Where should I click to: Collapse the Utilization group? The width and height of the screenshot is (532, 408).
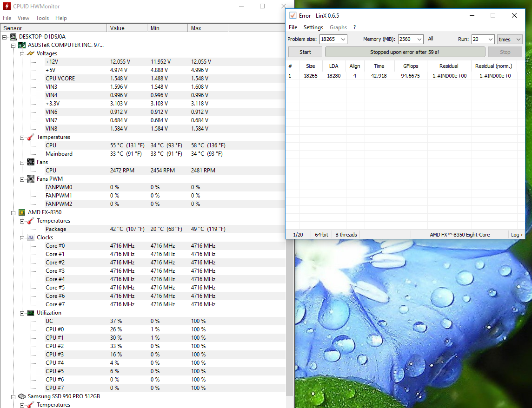pyautogui.click(x=22, y=313)
